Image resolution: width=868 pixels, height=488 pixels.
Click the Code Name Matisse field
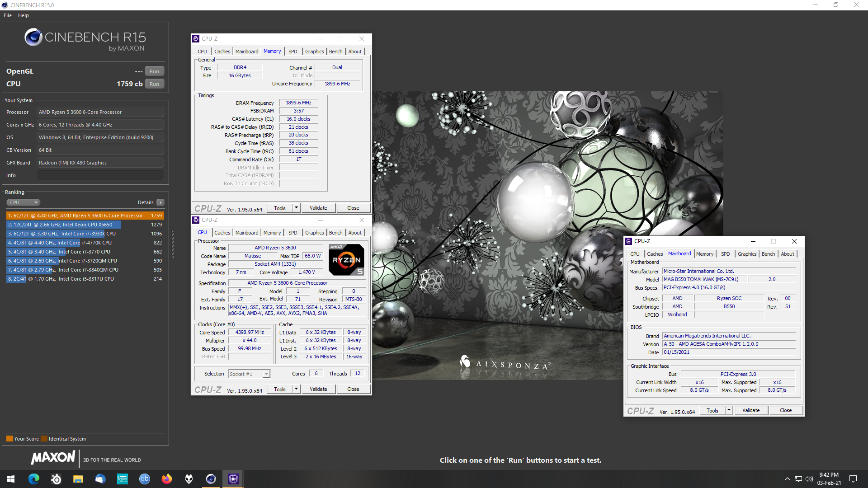[x=253, y=256]
